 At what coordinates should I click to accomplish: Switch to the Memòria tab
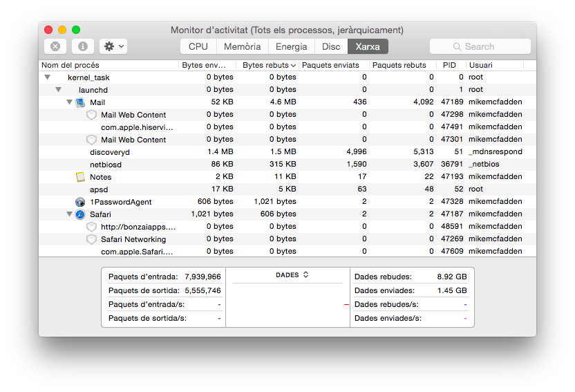[x=243, y=46]
